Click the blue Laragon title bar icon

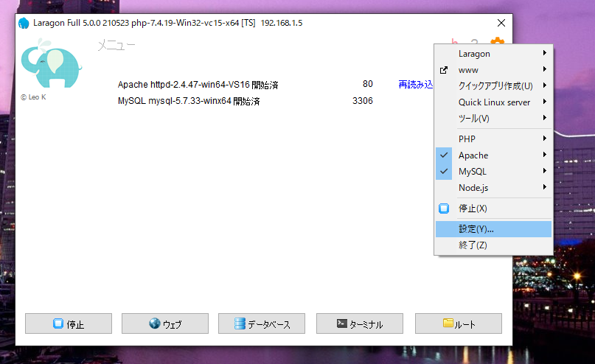[x=24, y=23]
